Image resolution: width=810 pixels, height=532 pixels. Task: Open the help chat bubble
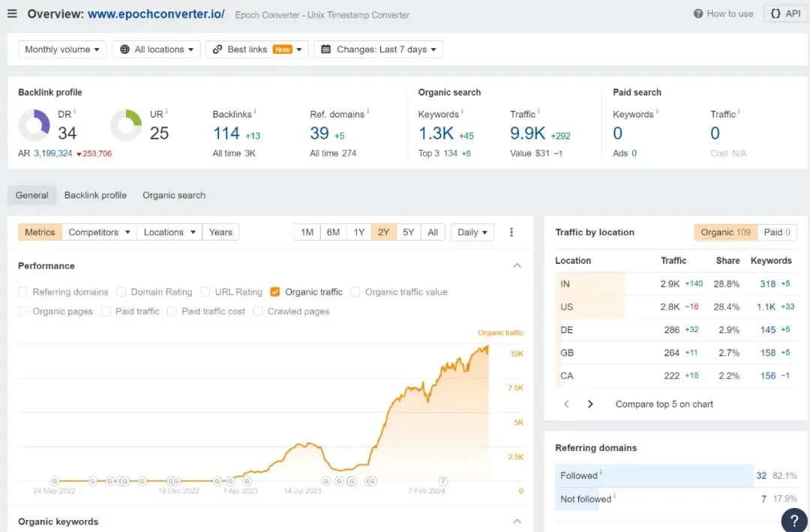pyautogui.click(x=794, y=519)
